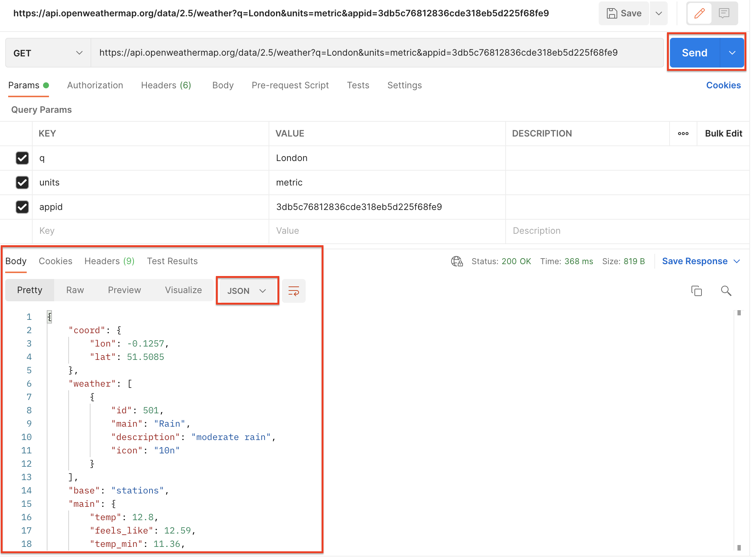Open column options three-dots icon
This screenshot has height=558, width=756.
point(683,134)
